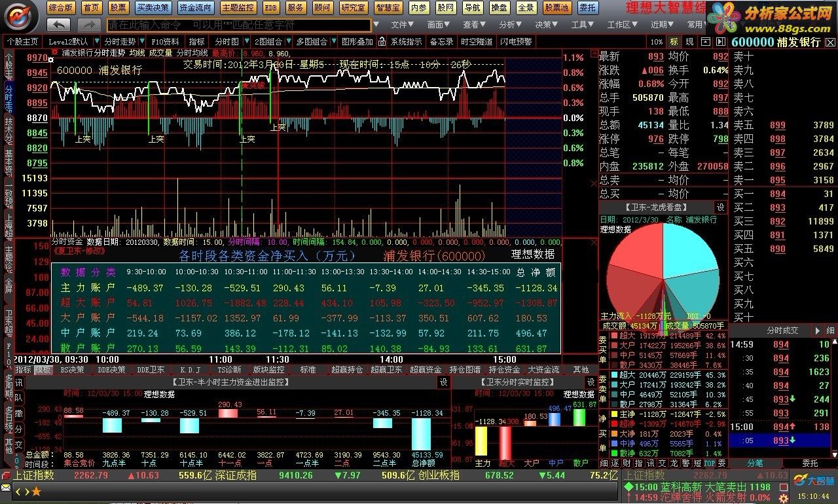This screenshot has width=838, height=504.
Task: Click the left angle bracket in bottom bar
Action: 18,491
